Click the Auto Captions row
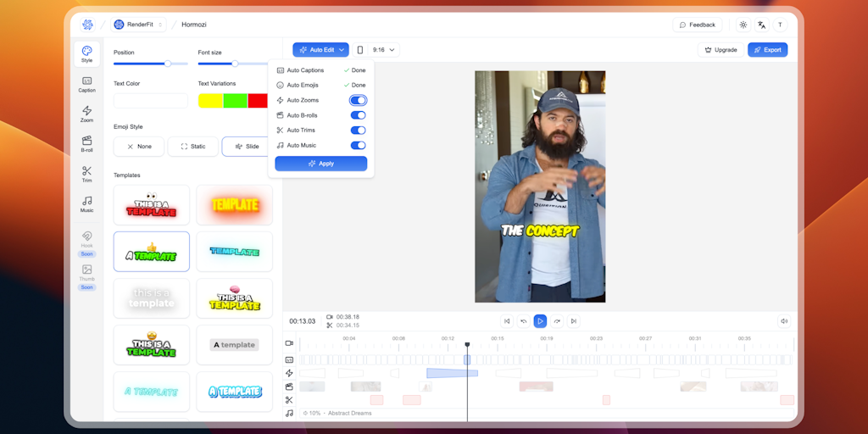 pyautogui.click(x=321, y=70)
